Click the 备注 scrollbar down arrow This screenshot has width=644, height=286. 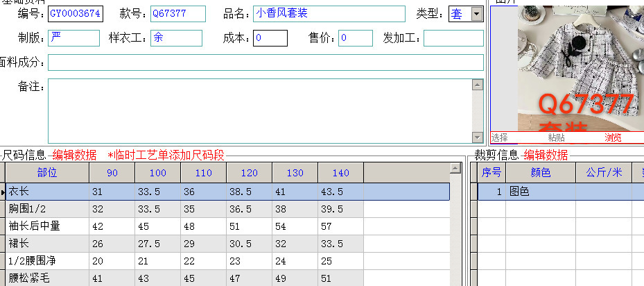(477, 137)
